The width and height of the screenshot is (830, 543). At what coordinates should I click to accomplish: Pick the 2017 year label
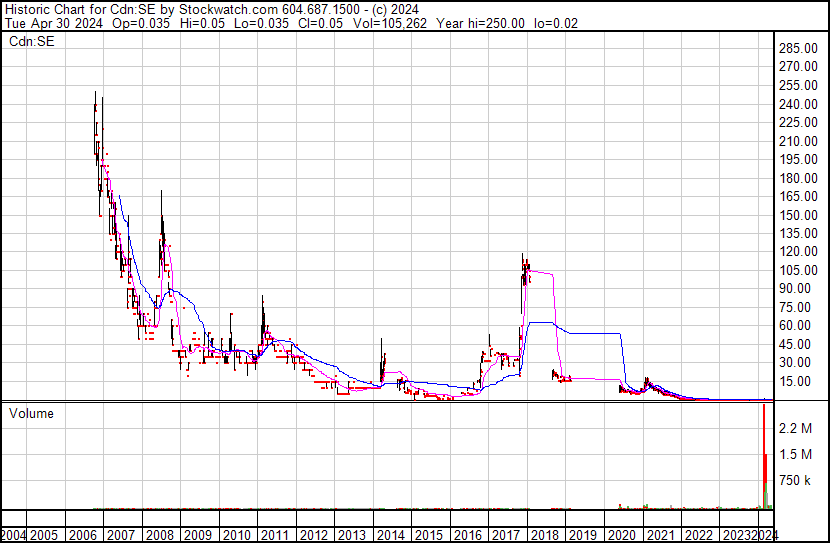coord(508,535)
